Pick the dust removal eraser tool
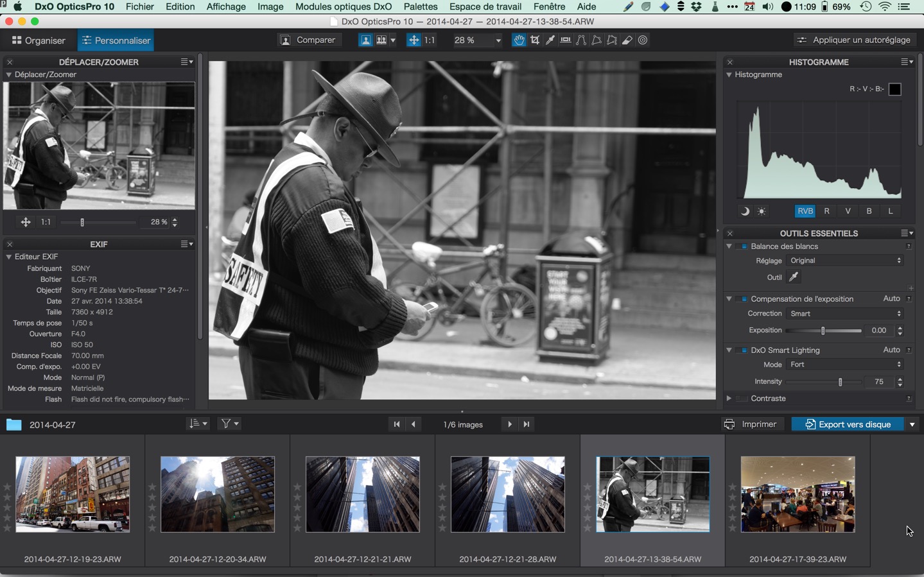Image resolution: width=924 pixels, height=577 pixels. (627, 40)
